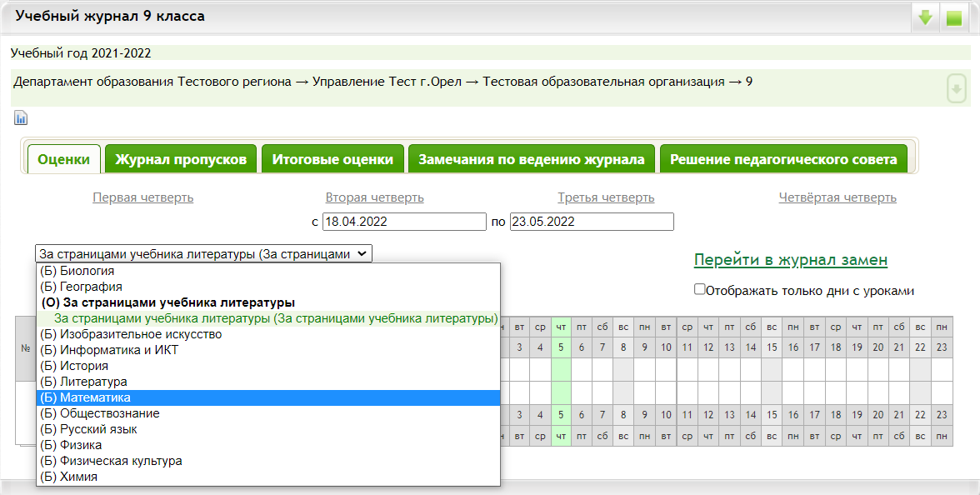The image size is (980, 495).
Task: Follow 'Перейти в журнал замен' link
Action: click(790, 260)
